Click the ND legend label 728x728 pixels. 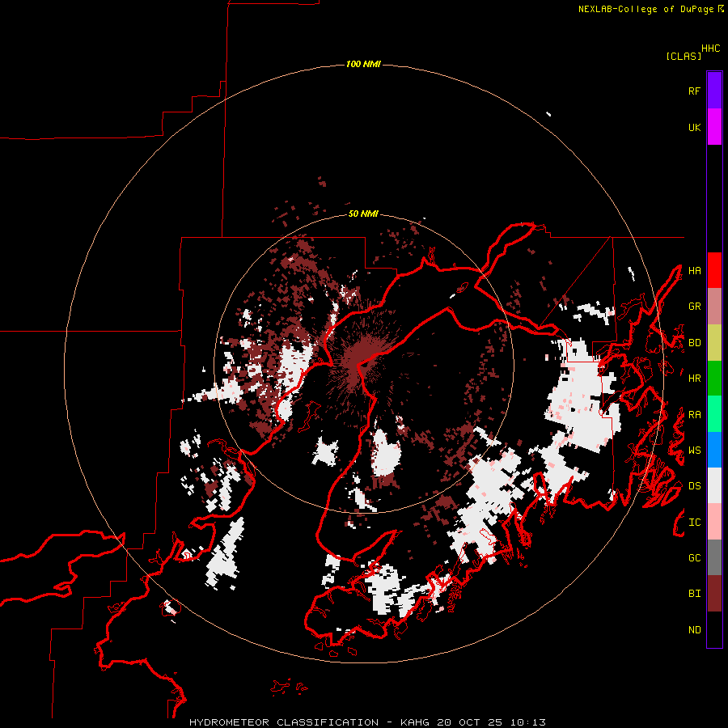tap(694, 630)
